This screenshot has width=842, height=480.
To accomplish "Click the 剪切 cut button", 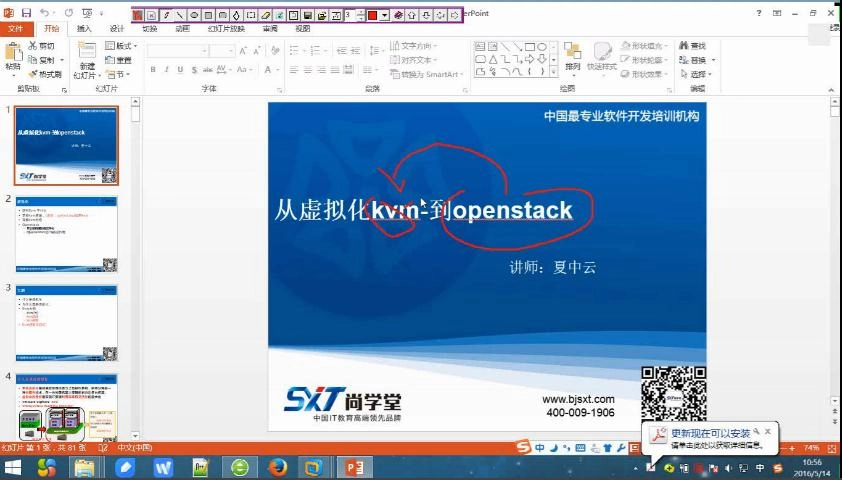I will [42, 46].
